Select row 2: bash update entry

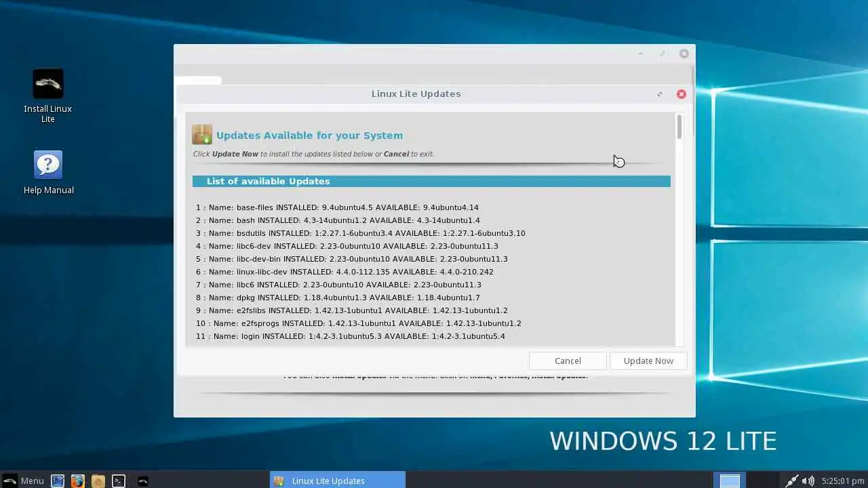click(x=338, y=220)
